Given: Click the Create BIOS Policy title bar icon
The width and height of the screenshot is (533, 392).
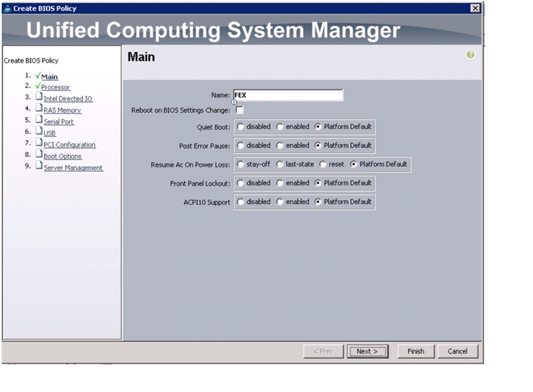Looking at the screenshot, I should coord(7,9).
